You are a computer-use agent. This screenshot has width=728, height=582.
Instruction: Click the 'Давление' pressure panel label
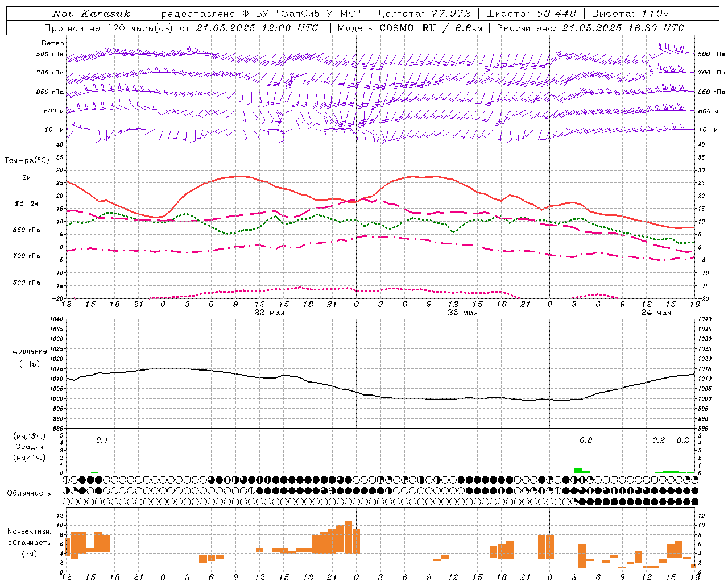30,351
